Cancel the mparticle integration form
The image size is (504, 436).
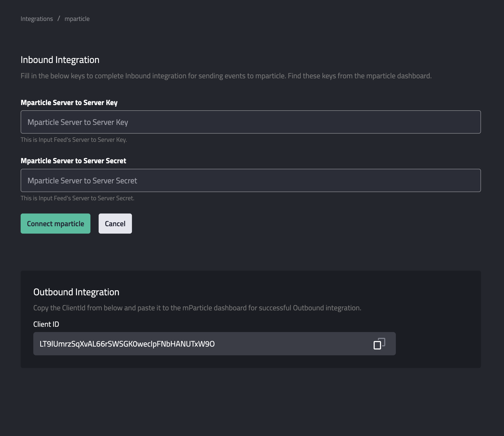pos(115,224)
